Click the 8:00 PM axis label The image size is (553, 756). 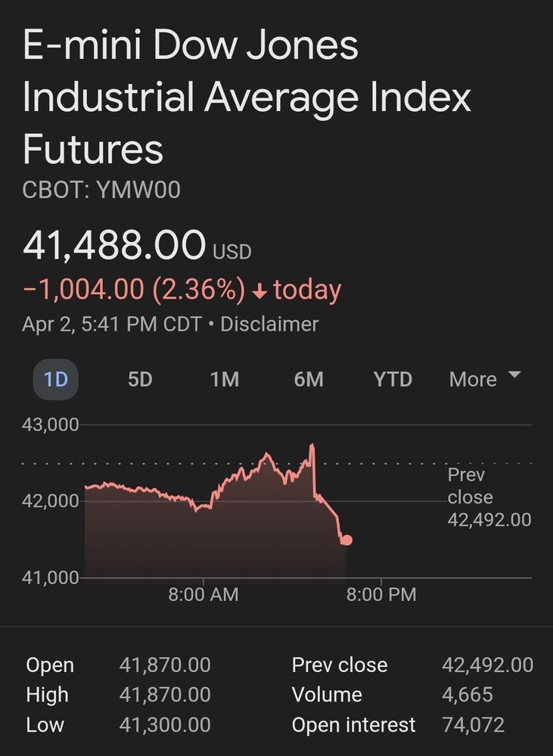coord(381,594)
